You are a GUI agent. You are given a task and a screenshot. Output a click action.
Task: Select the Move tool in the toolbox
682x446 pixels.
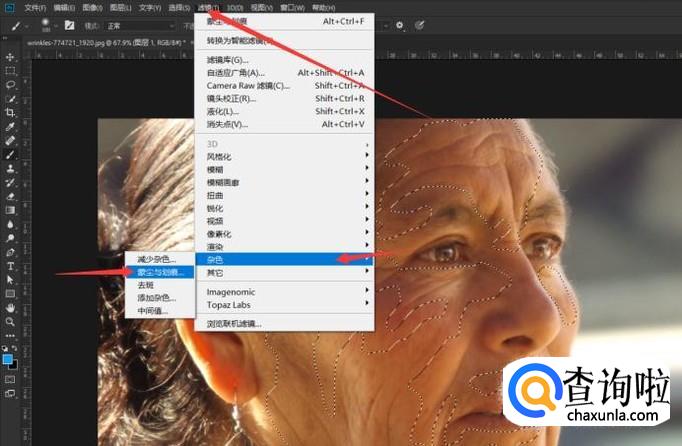(10, 57)
